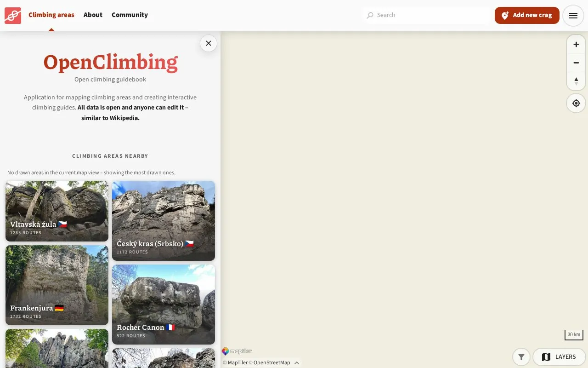Click the Open climbing guidebook subtitle

[x=110, y=79]
